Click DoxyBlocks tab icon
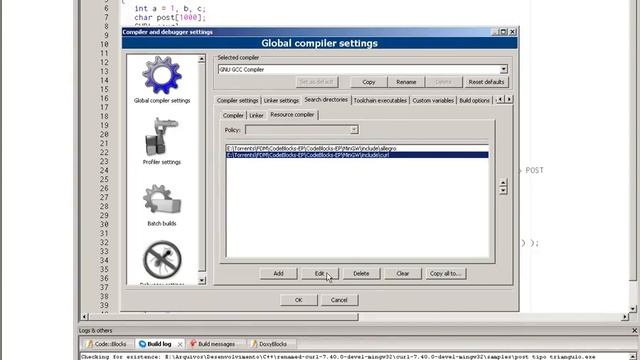The width and height of the screenshot is (640, 360). 254,344
